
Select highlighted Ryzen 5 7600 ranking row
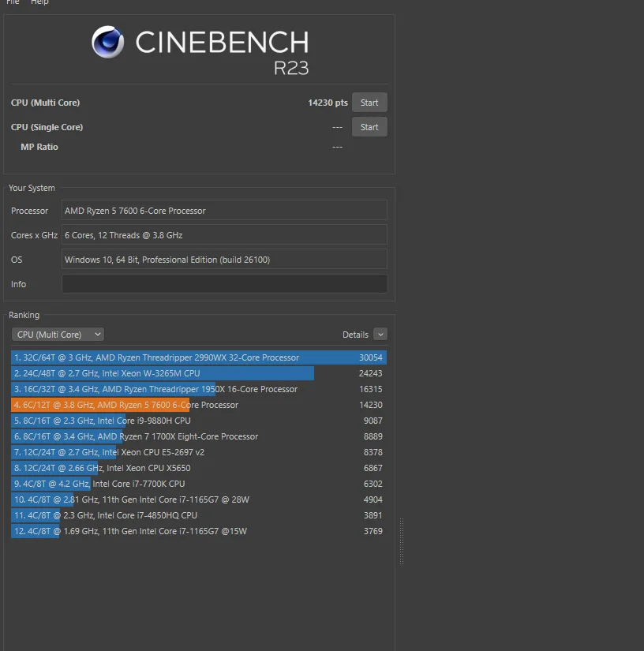(198, 405)
